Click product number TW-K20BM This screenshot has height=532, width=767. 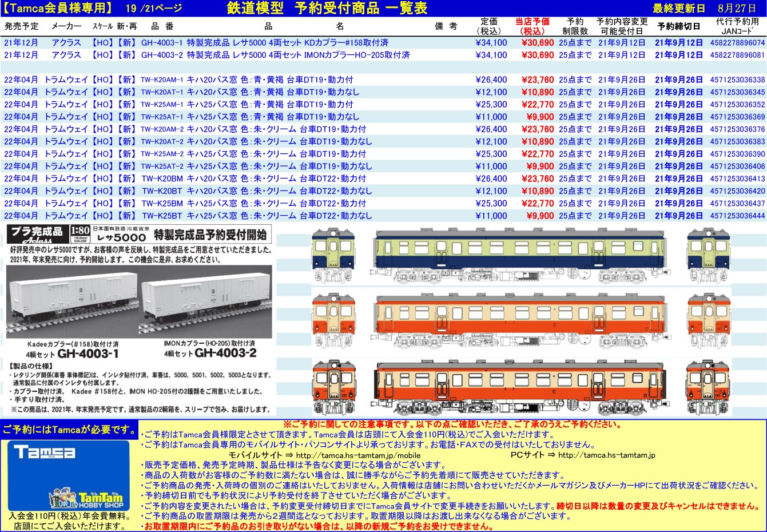tap(162, 178)
